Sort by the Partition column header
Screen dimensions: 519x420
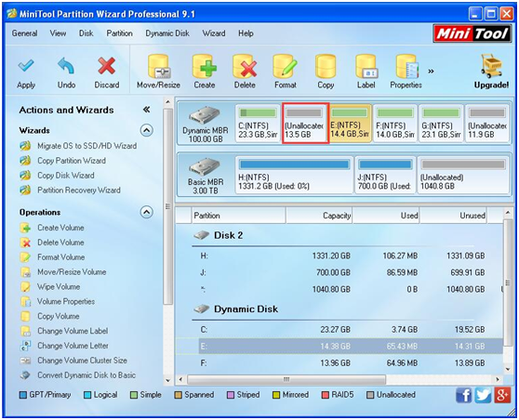[238, 216]
